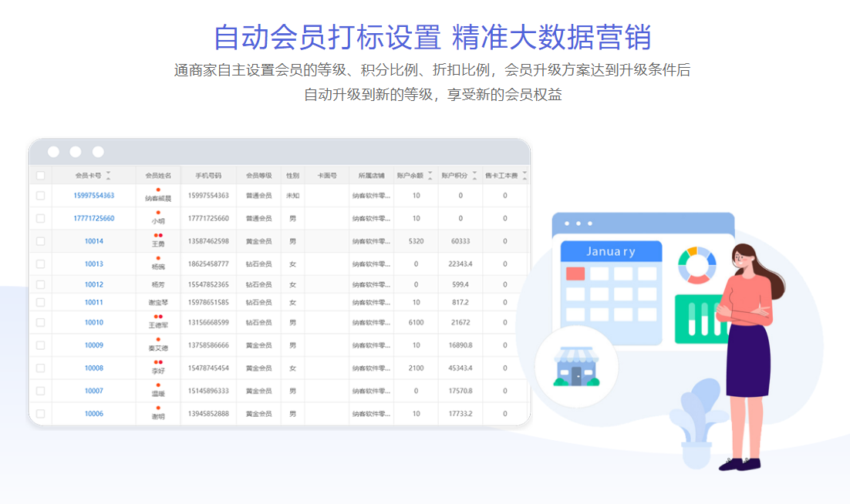Open member card number 17771725660 link
Image resolution: width=850 pixels, height=504 pixels.
click(x=94, y=219)
